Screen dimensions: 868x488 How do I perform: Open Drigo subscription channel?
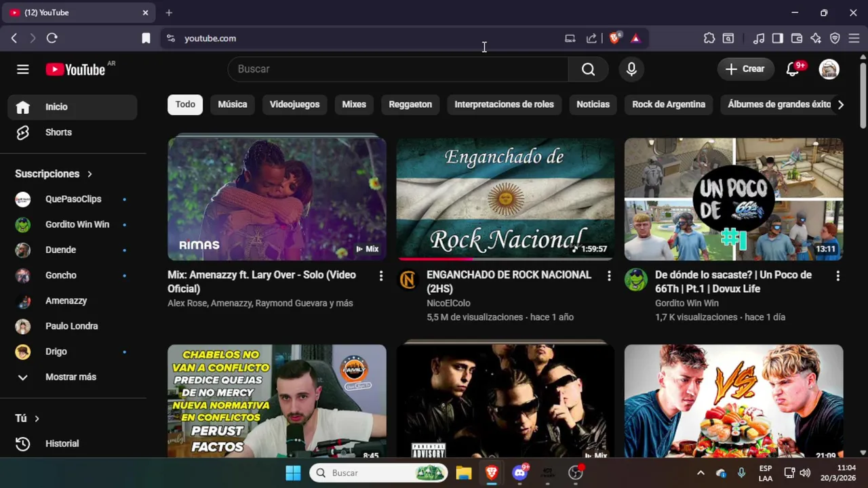click(73, 352)
